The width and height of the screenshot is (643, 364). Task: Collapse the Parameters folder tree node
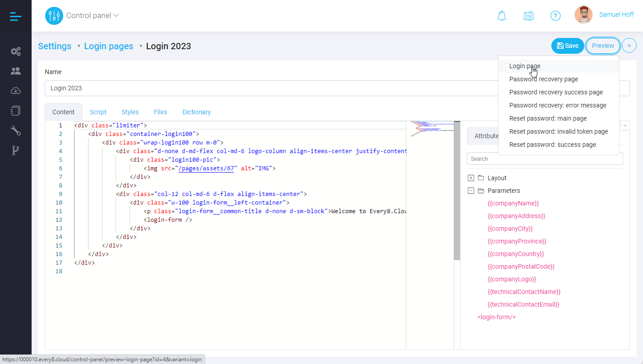(x=471, y=191)
